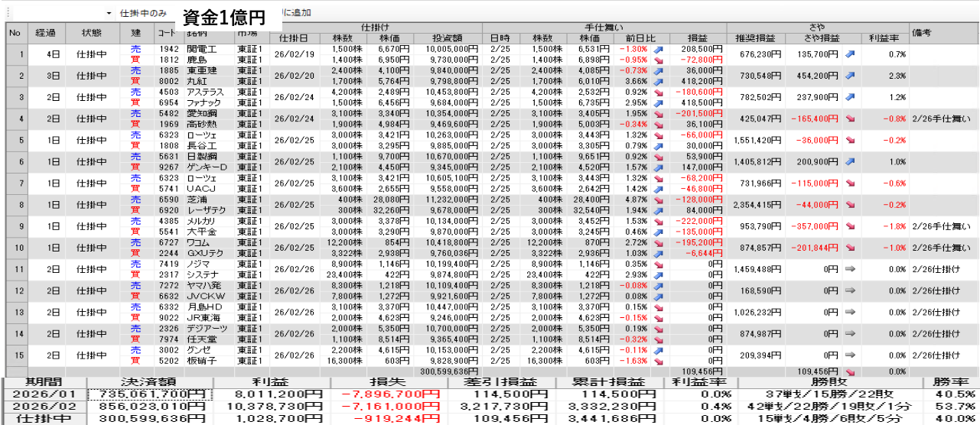This screenshot has height=425, width=980.
Task: Click red さや損益 arrow beside -165,400円
Action: pos(851,119)
